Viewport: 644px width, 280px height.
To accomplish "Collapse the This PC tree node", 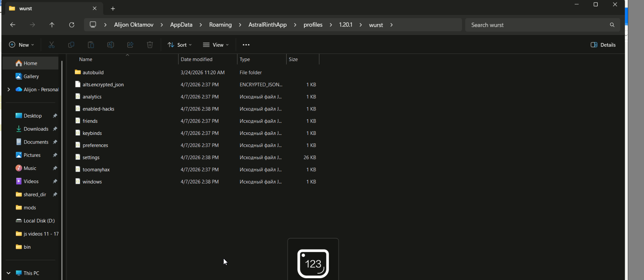I will [9, 273].
